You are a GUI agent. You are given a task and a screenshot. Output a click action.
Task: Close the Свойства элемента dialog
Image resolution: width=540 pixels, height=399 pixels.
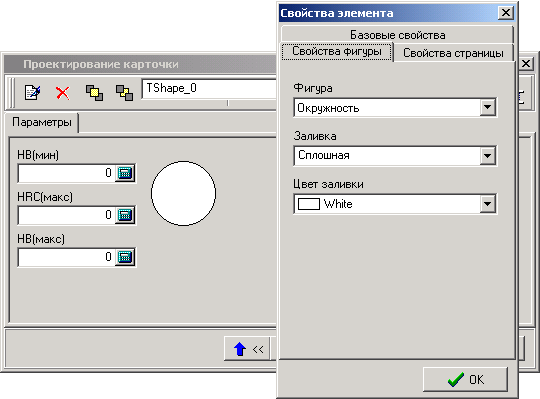(x=506, y=13)
